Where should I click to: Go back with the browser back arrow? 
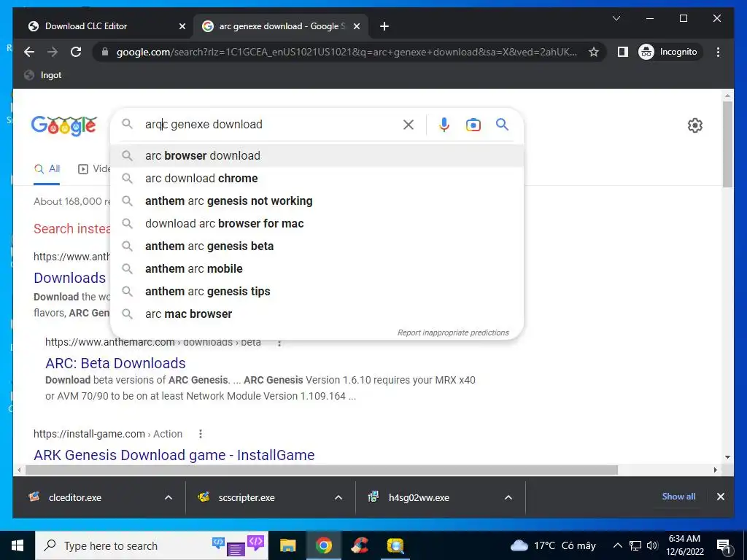(29, 52)
